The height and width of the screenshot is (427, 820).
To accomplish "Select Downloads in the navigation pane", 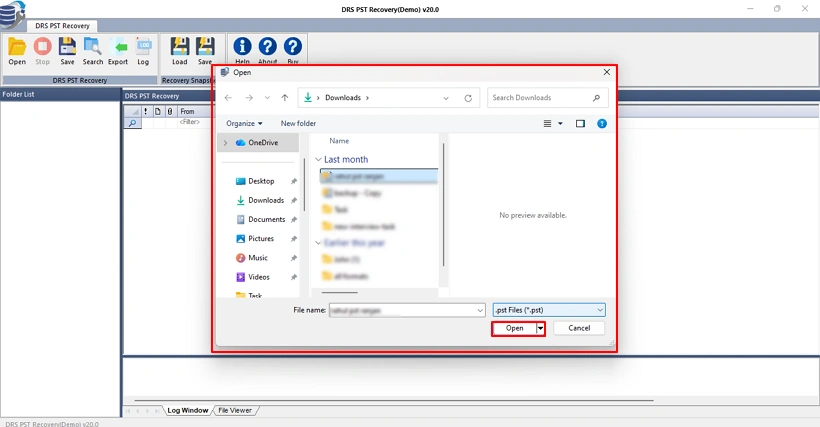I will [x=266, y=200].
